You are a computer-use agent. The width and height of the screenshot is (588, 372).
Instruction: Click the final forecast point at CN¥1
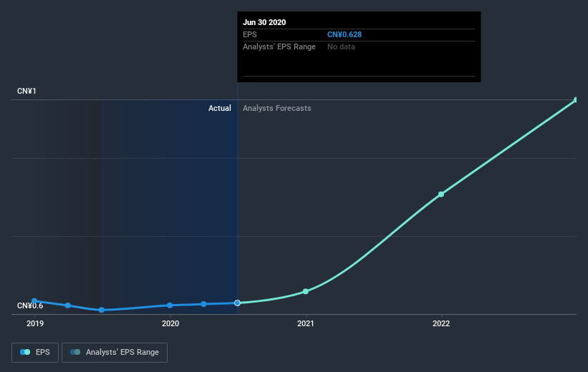(x=576, y=99)
